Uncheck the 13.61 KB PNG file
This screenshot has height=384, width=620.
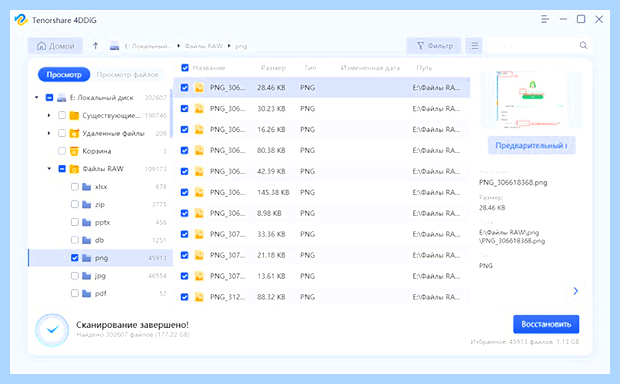185,276
